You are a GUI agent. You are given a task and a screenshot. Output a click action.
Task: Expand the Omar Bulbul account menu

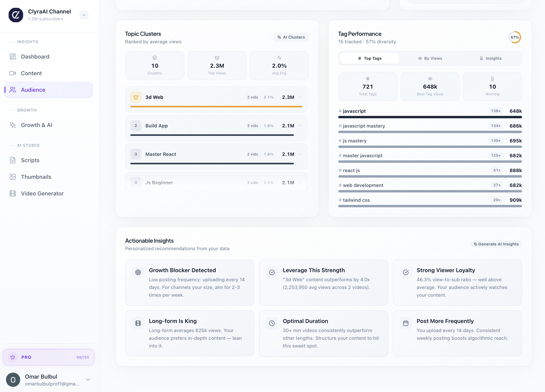(88, 380)
